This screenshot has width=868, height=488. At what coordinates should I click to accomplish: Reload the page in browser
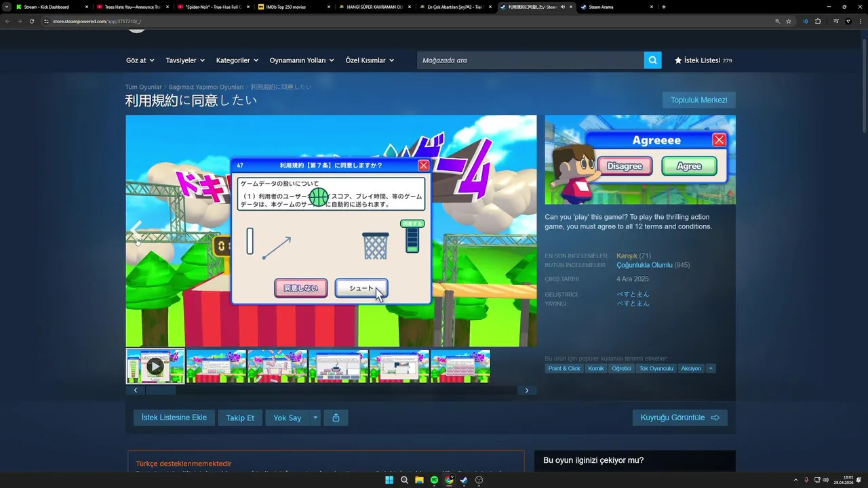[x=31, y=21]
